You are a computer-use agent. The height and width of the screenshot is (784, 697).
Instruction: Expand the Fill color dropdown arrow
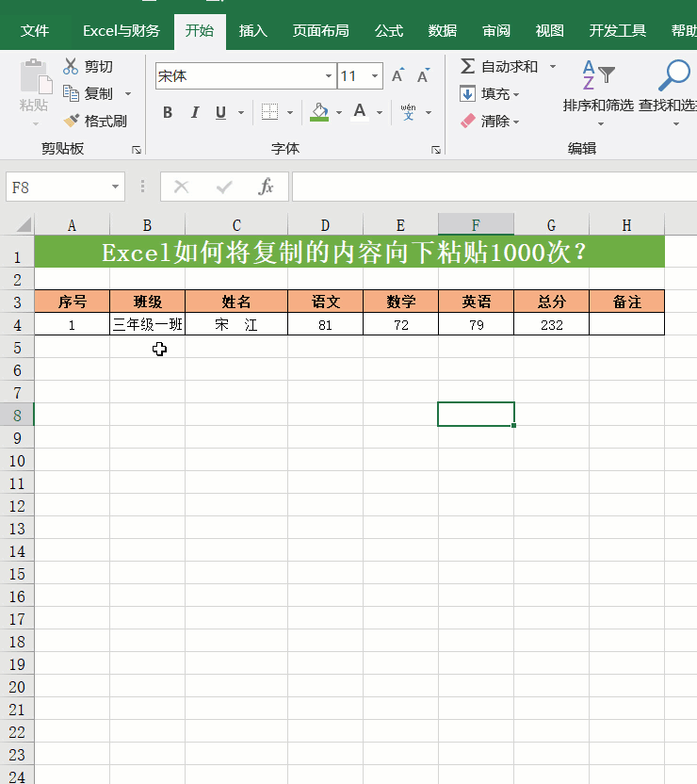pos(339,112)
